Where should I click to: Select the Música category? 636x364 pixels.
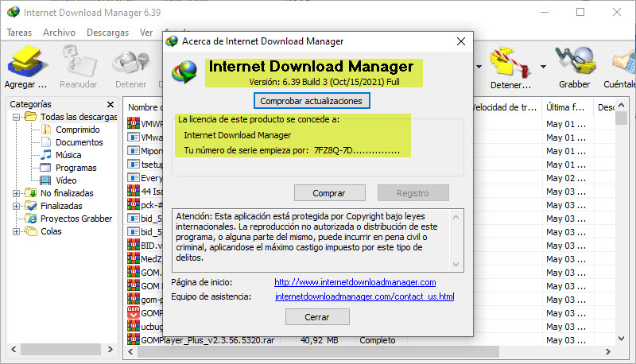click(68, 155)
